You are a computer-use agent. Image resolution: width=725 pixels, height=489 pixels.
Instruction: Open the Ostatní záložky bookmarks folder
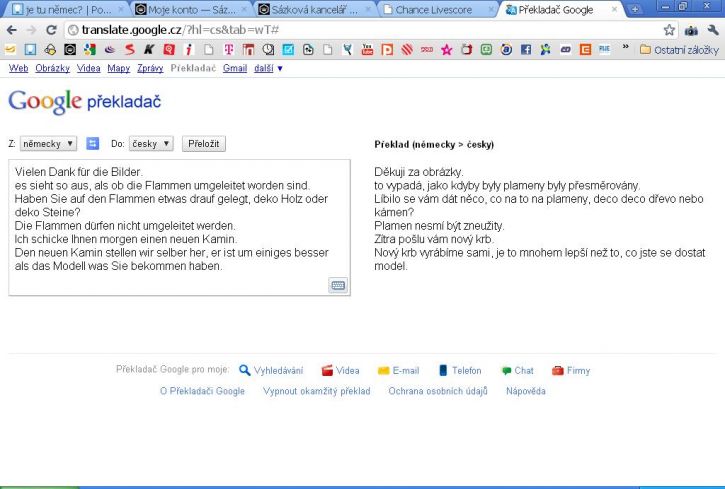coord(679,49)
